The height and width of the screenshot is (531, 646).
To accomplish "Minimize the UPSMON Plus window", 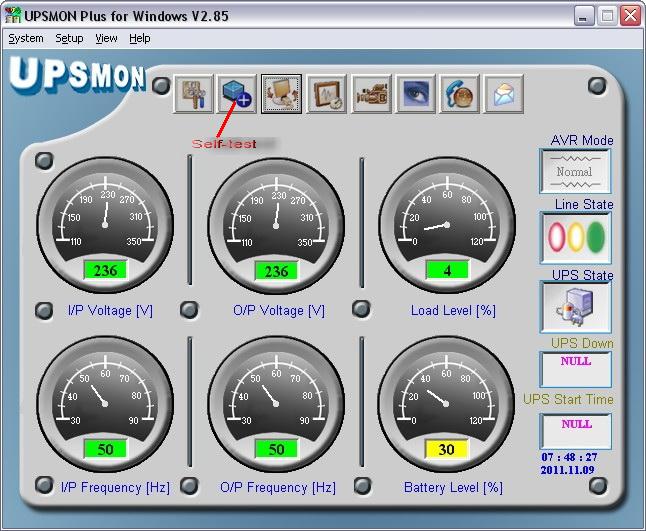I will point(584,16).
